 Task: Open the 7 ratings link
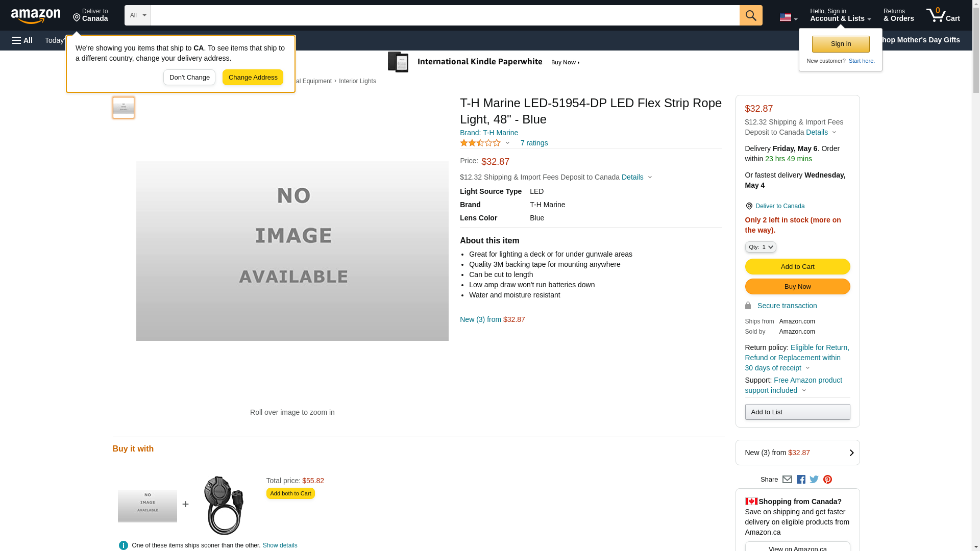(534, 143)
